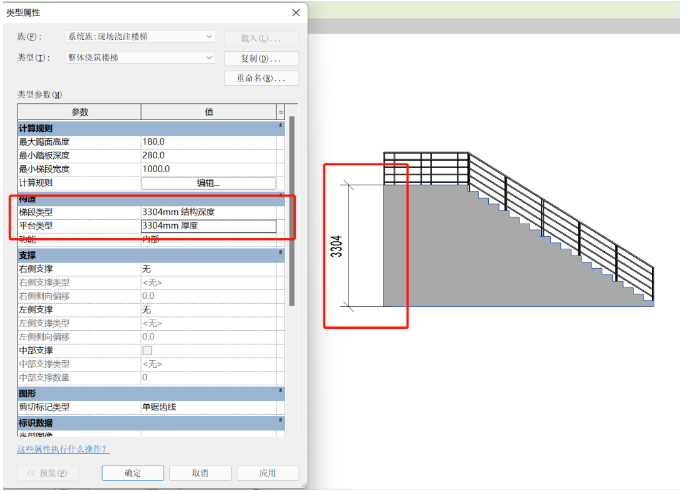Click the 计算规则 parameter row label
The height and width of the screenshot is (491, 688).
point(36,183)
